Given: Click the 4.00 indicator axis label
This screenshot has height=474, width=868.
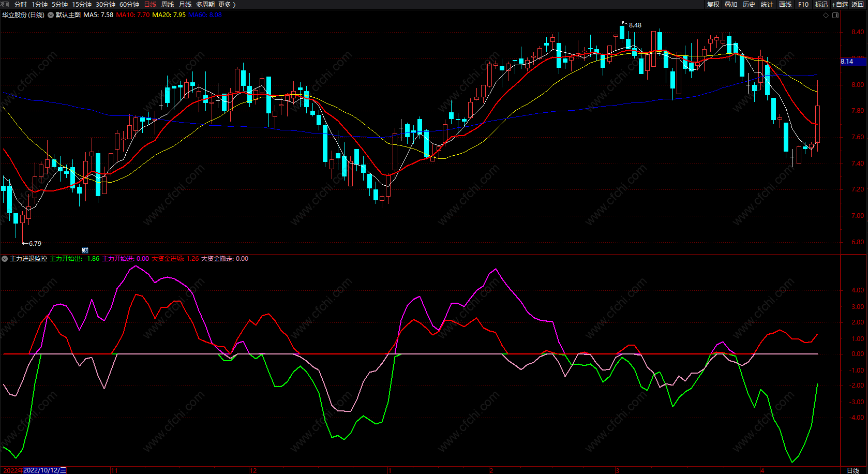Looking at the screenshot, I should coord(858,290).
